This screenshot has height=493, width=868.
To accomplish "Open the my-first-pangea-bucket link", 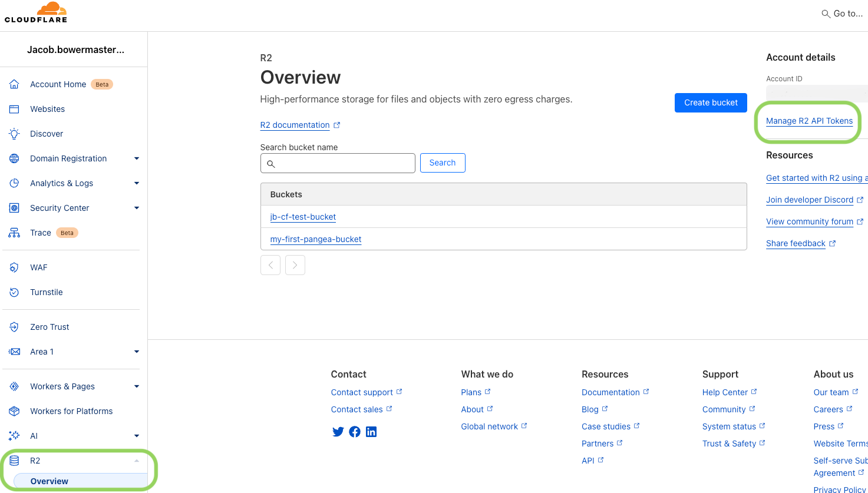I will coord(316,239).
